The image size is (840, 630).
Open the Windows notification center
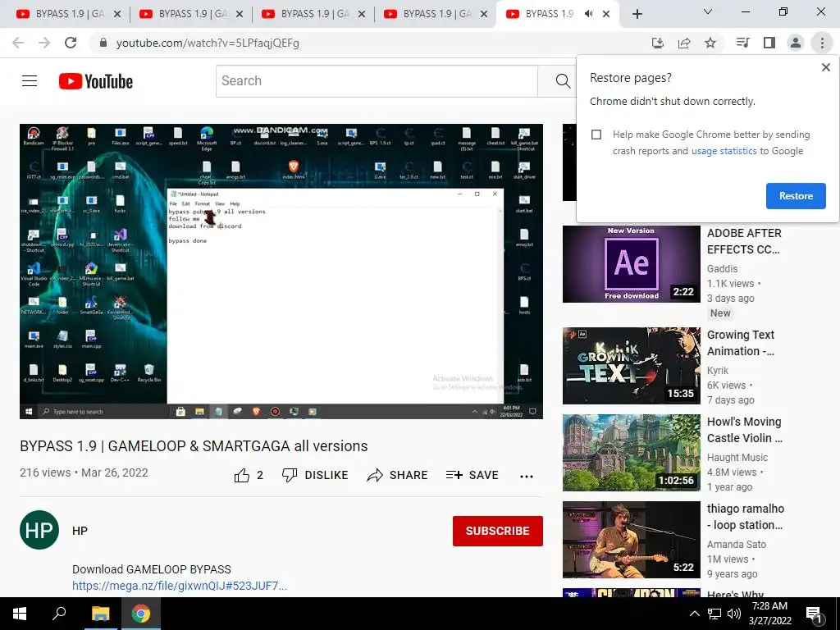pos(814,614)
